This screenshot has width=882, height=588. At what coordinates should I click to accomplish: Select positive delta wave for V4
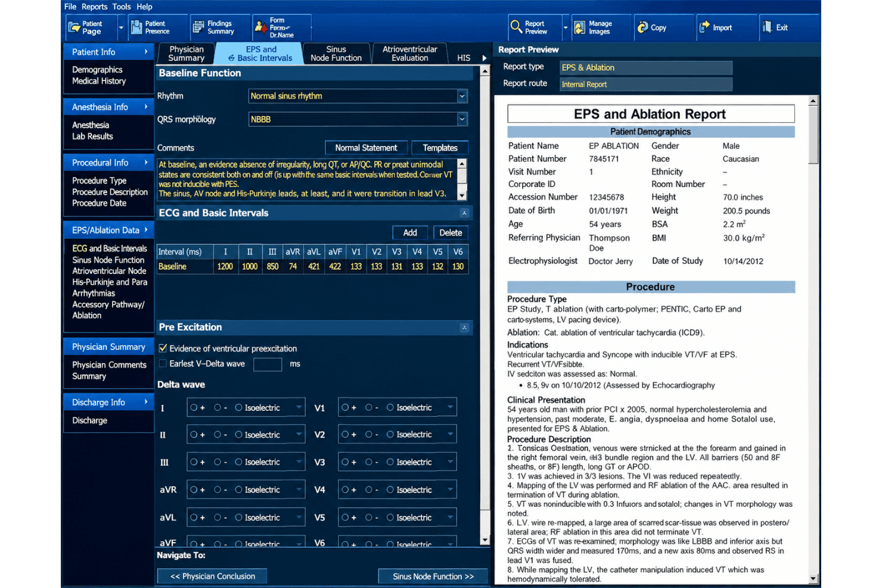345,490
